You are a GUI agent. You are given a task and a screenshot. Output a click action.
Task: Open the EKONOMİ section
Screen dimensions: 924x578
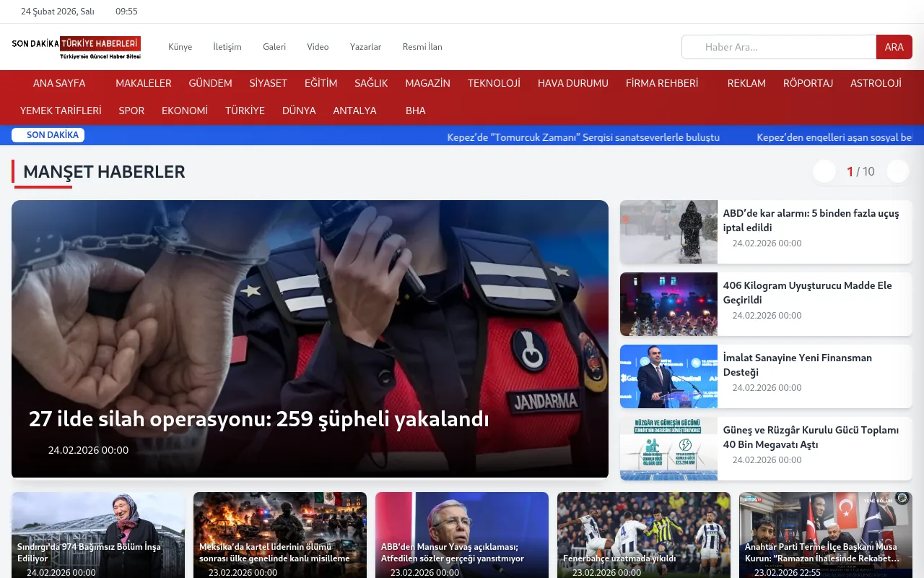(184, 111)
